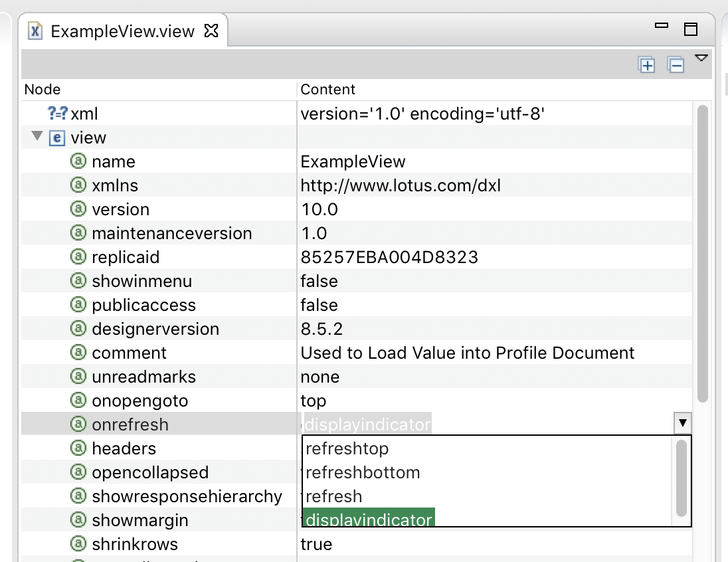Choose refreshtop from the dropdown list
Image resolution: width=728 pixels, height=562 pixels.
click(347, 448)
